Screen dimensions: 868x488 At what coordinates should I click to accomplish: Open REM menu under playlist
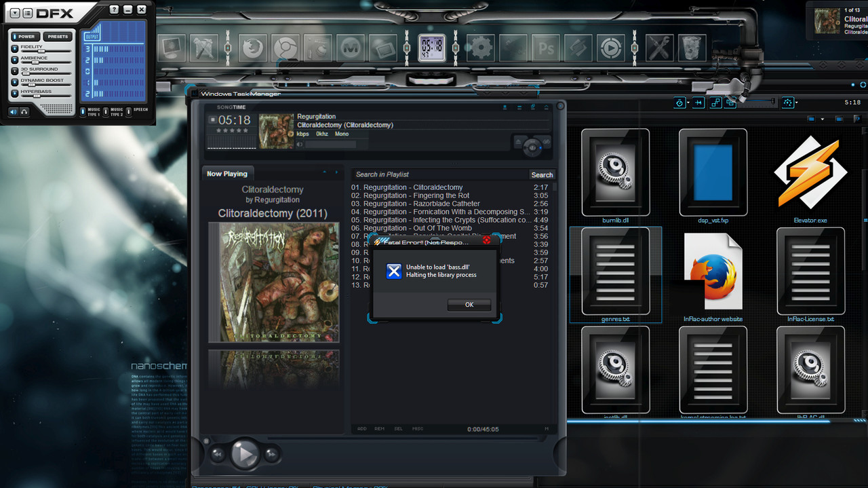[380, 429]
